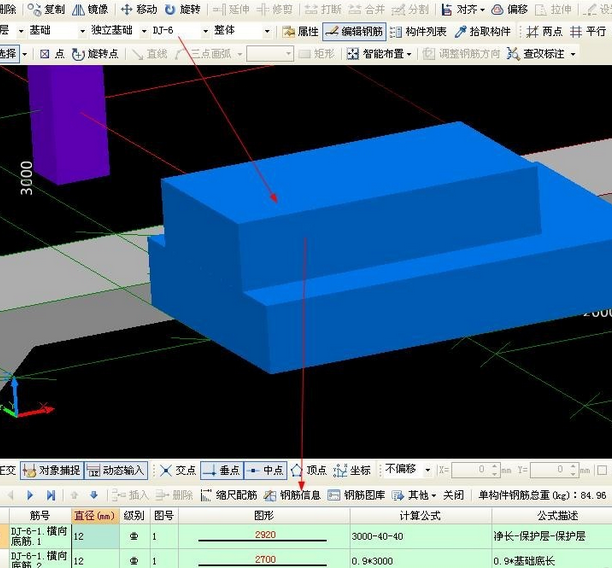Select the Line (直线) draw tool
Screen dimensions: 612x568
point(150,54)
